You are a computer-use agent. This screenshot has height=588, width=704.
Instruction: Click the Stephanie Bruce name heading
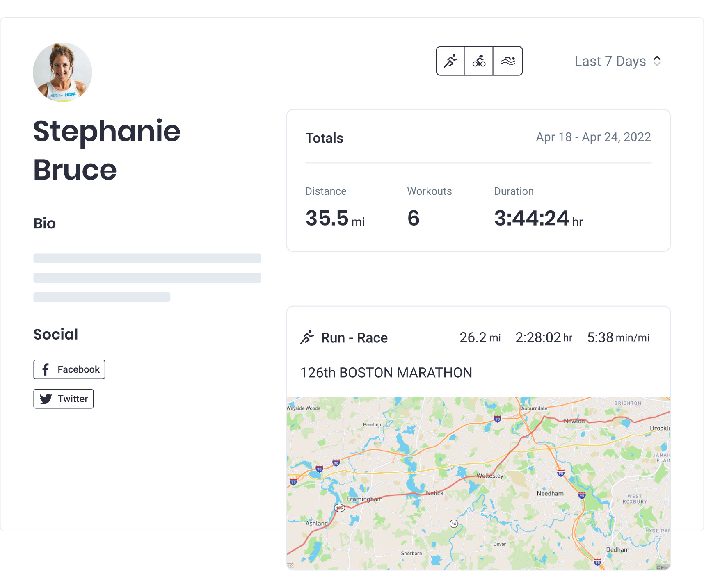click(x=107, y=150)
